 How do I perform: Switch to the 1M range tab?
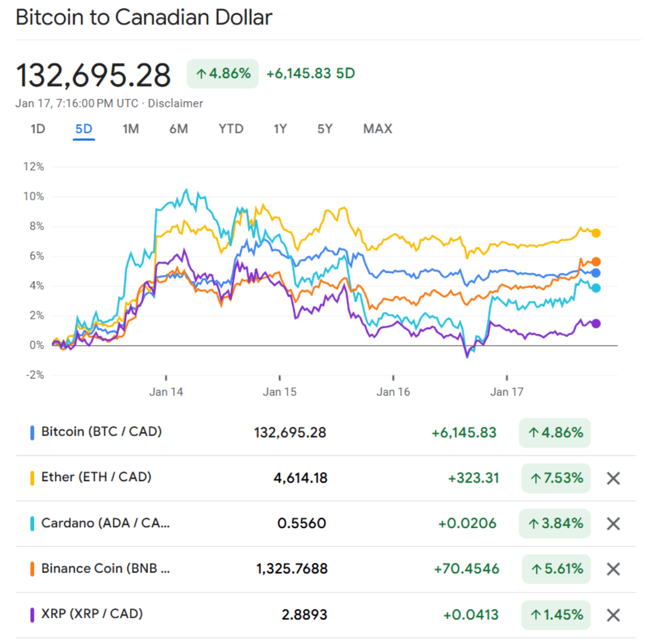(131, 129)
